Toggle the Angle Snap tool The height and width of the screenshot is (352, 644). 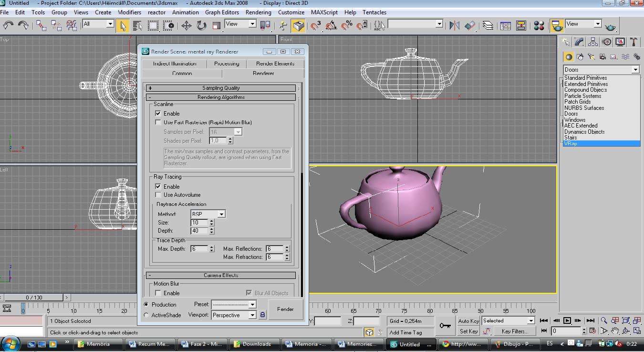click(331, 25)
